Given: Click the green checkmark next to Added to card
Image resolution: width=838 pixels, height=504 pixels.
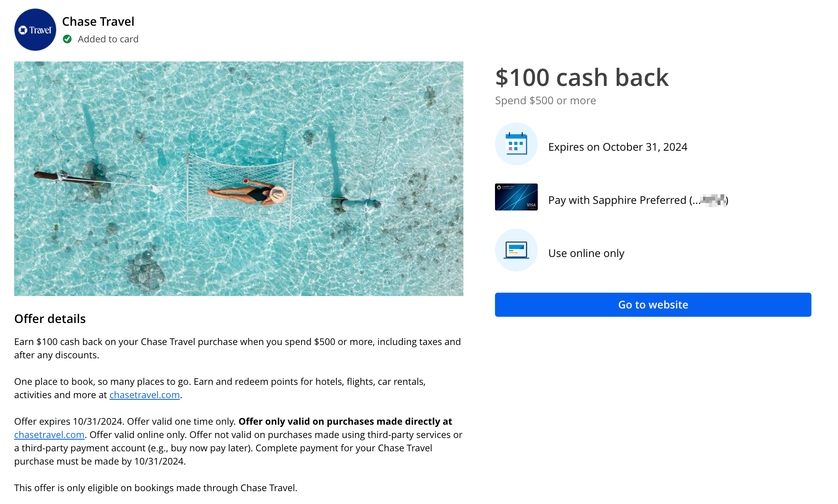Looking at the screenshot, I should (68, 39).
